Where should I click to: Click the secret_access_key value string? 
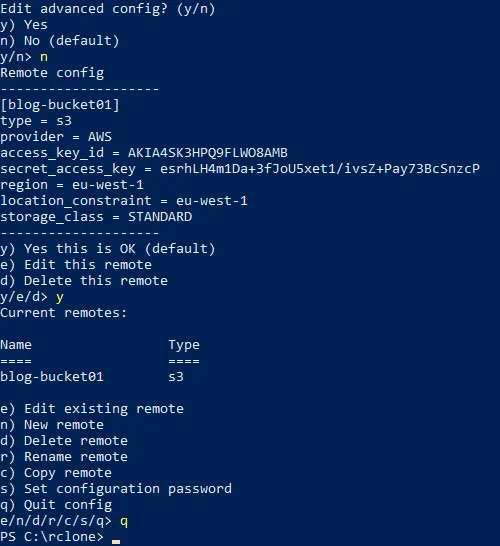[x=320, y=169]
